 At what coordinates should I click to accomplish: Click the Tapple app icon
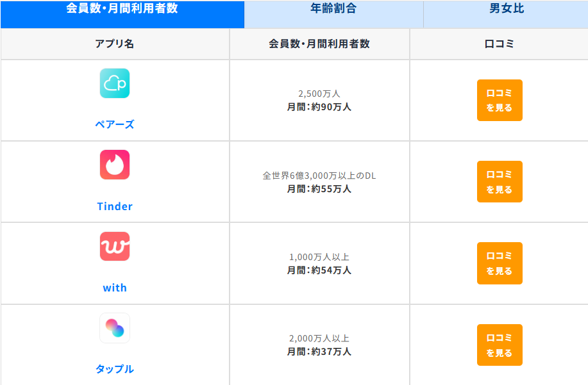click(115, 328)
